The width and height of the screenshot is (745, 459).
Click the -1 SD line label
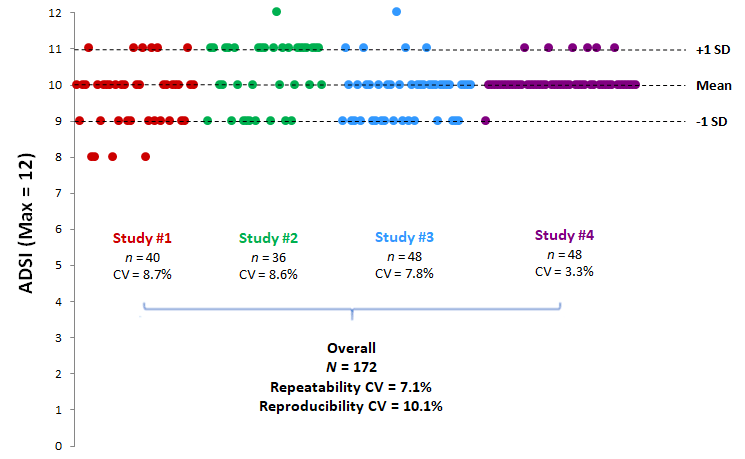[x=711, y=122]
